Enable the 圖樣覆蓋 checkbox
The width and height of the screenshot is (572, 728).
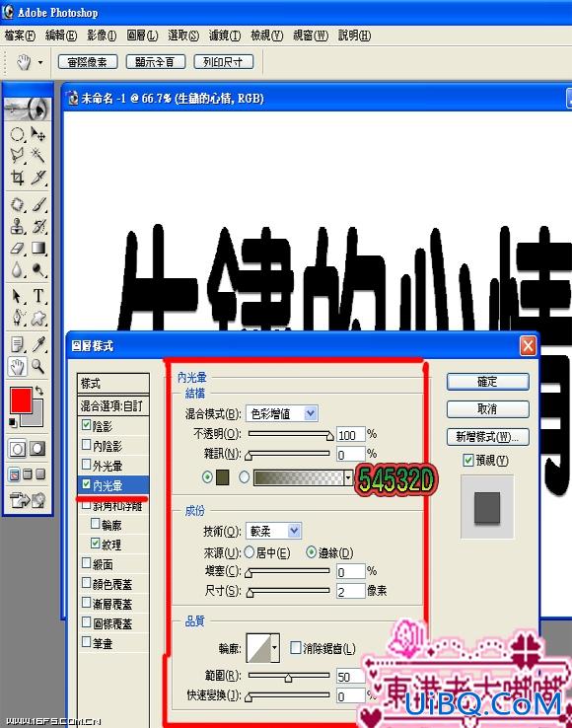pos(87,622)
